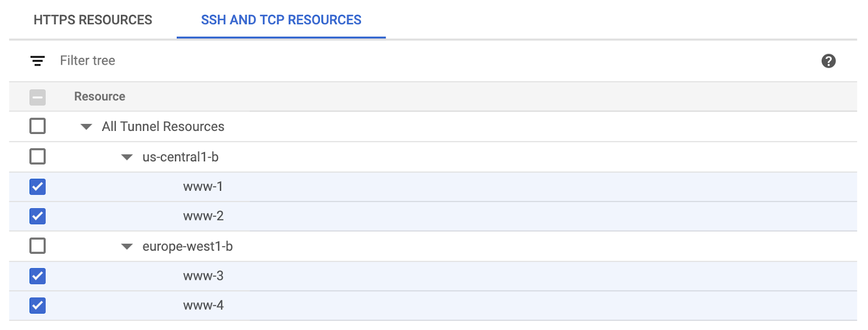Select the www-3 resource name
The height and width of the screenshot is (330, 868).
(x=203, y=276)
